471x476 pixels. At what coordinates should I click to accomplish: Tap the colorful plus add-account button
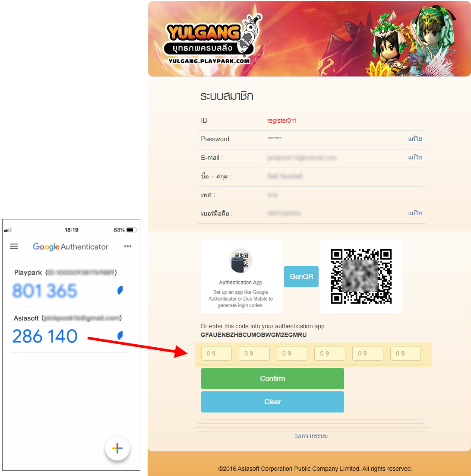pyautogui.click(x=117, y=448)
